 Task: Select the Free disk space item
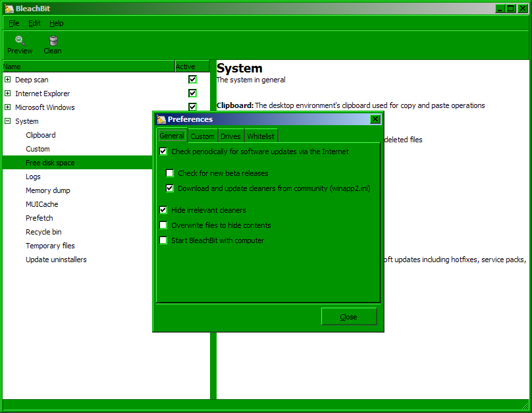pos(50,163)
